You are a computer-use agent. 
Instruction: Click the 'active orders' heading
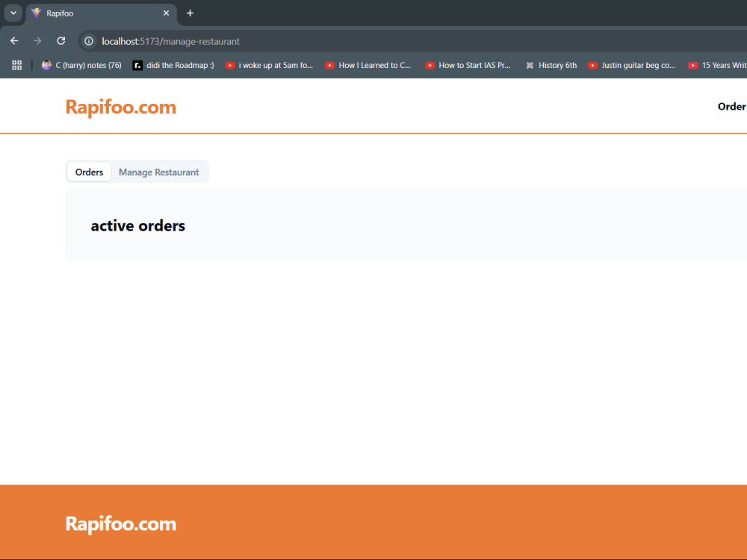click(x=137, y=225)
